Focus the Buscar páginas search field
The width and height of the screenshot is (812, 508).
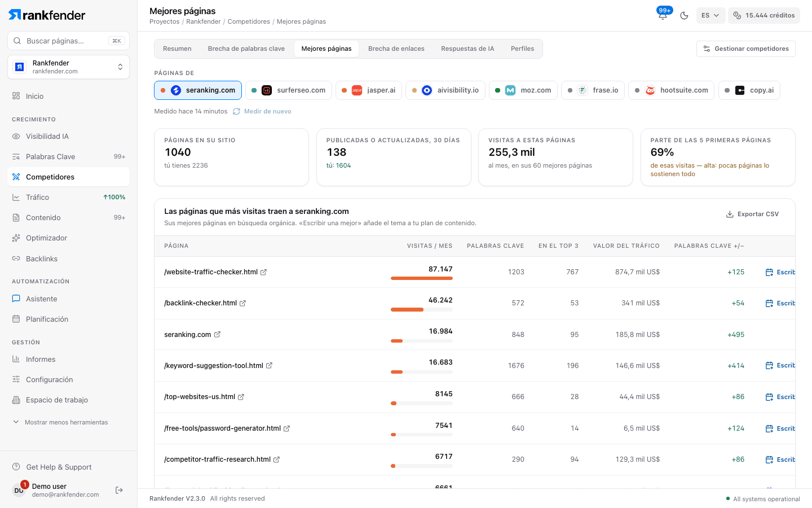[68, 41]
